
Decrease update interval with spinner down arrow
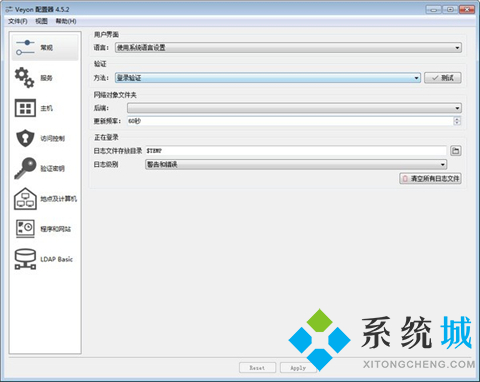tap(457, 123)
